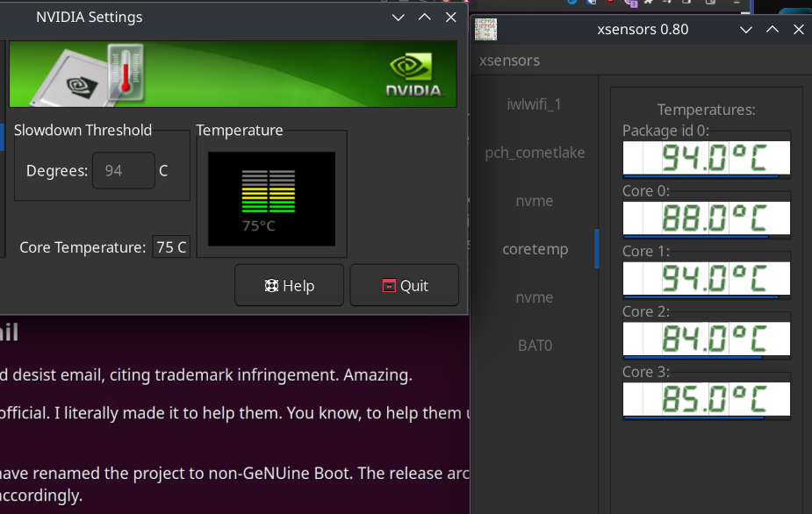Quit the NVIDIA Settings application
This screenshot has height=514, width=812.
point(405,285)
